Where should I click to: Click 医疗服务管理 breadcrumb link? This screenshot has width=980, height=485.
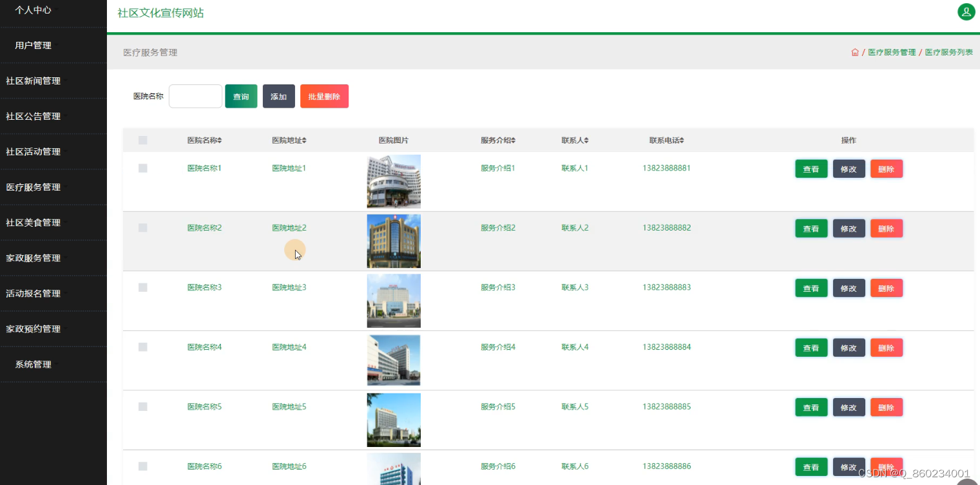pyautogui.click(x=892, y=53)
